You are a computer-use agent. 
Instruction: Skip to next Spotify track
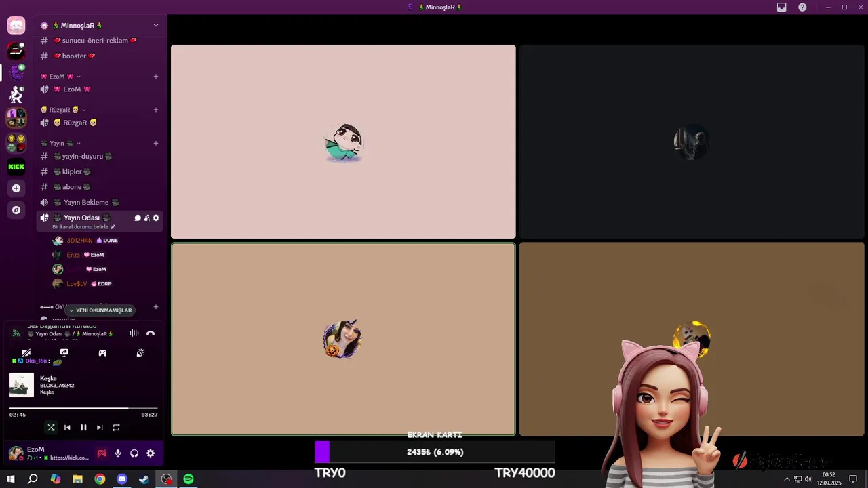100,427
